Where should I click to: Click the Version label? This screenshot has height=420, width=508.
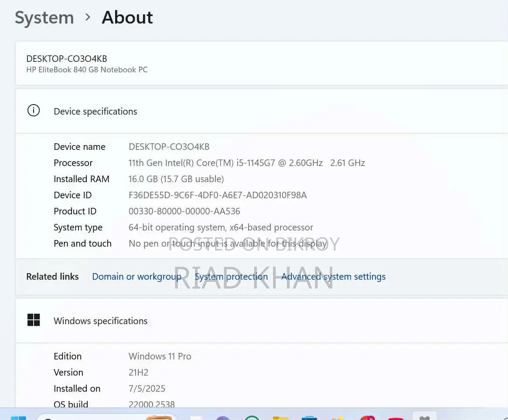tap(69, 373)
